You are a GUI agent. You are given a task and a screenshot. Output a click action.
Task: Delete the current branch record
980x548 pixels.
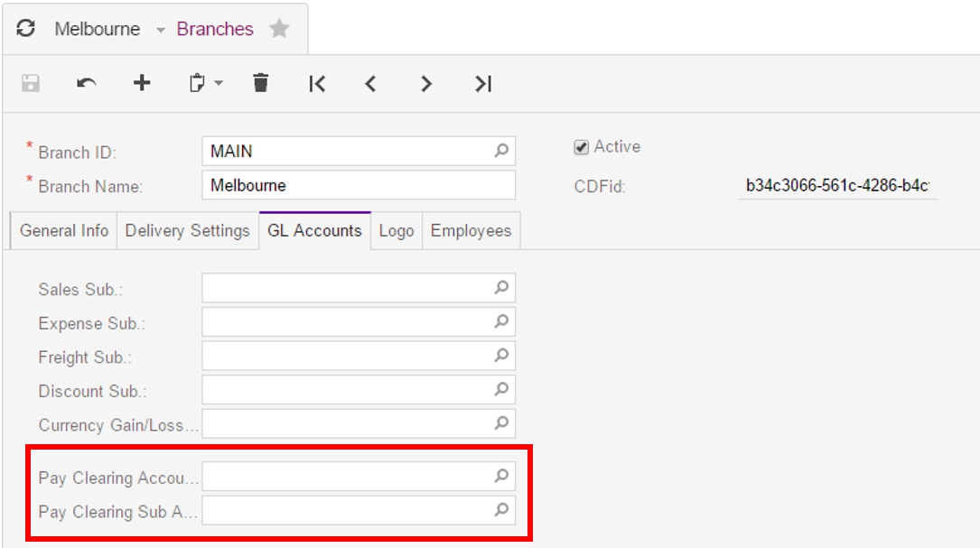(260, 84)
